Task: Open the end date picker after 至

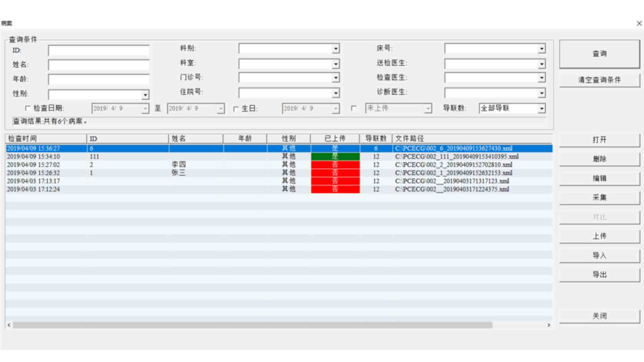Action: [221, 109]
